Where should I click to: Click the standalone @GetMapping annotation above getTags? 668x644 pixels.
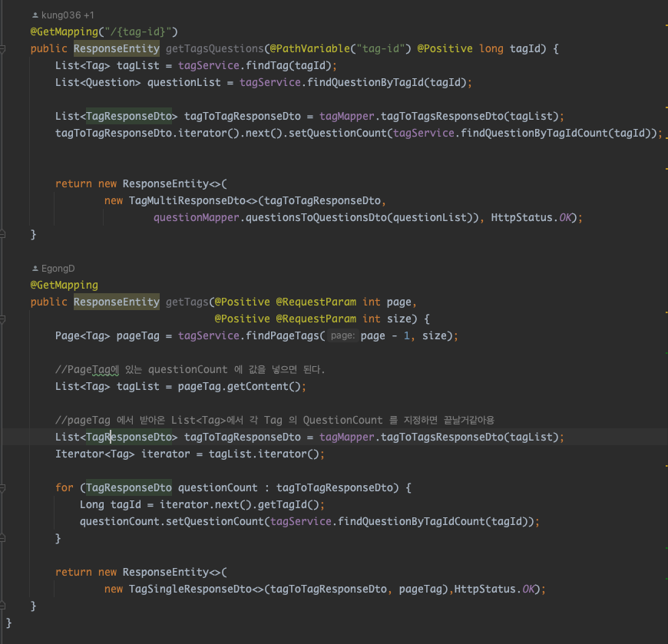(x=64, y=286)
